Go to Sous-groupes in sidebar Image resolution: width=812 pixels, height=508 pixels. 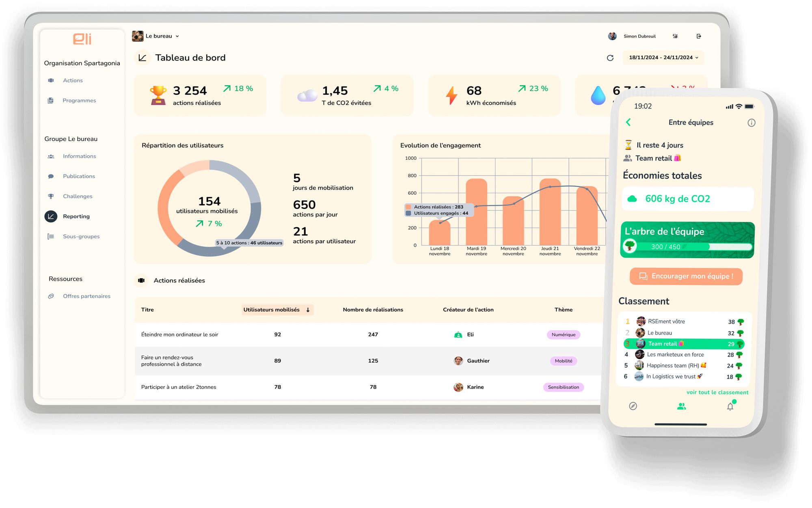[81, 237]
